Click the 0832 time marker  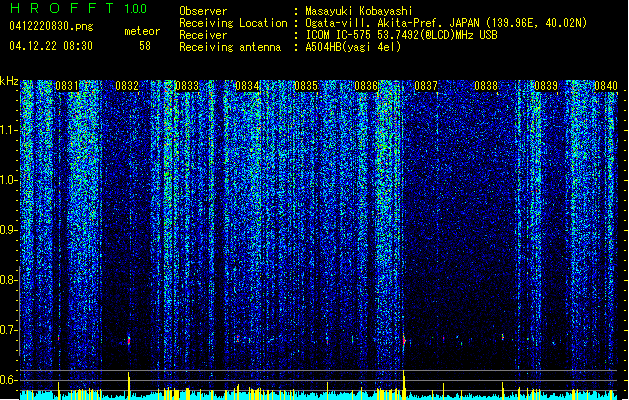pos(127,86)
